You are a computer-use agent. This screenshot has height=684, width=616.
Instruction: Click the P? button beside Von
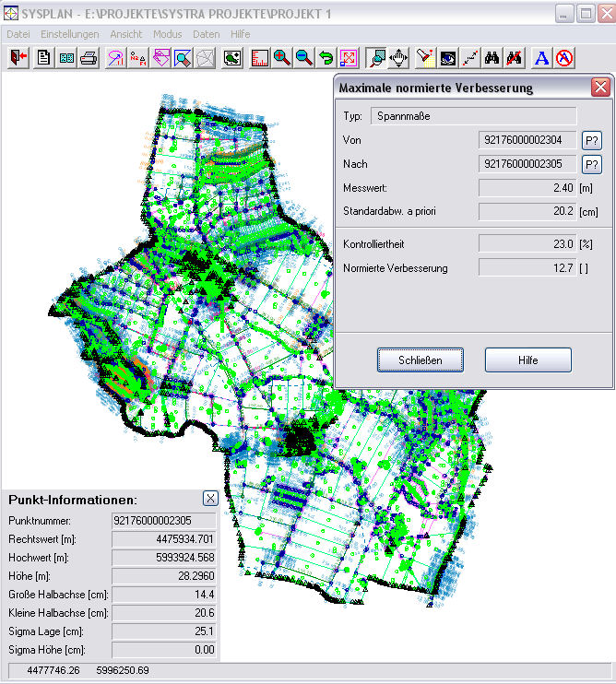pyautogui.click(x=591, y=140)
